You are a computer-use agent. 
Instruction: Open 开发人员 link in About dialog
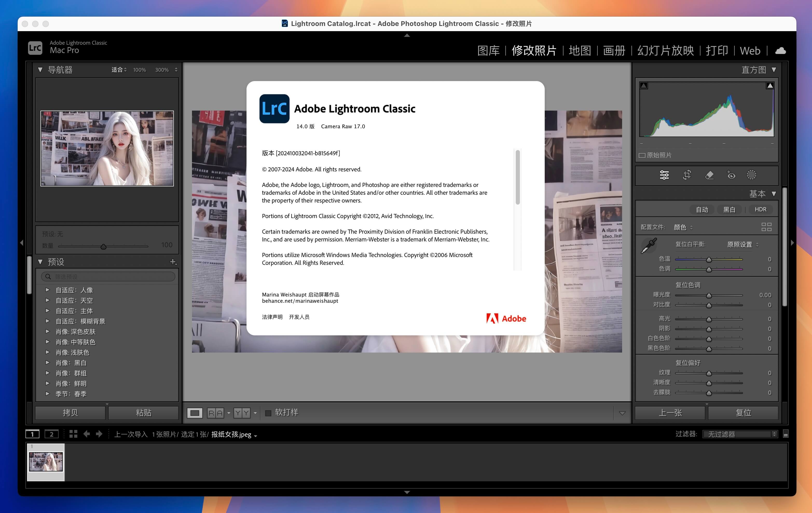pos(299,317)
